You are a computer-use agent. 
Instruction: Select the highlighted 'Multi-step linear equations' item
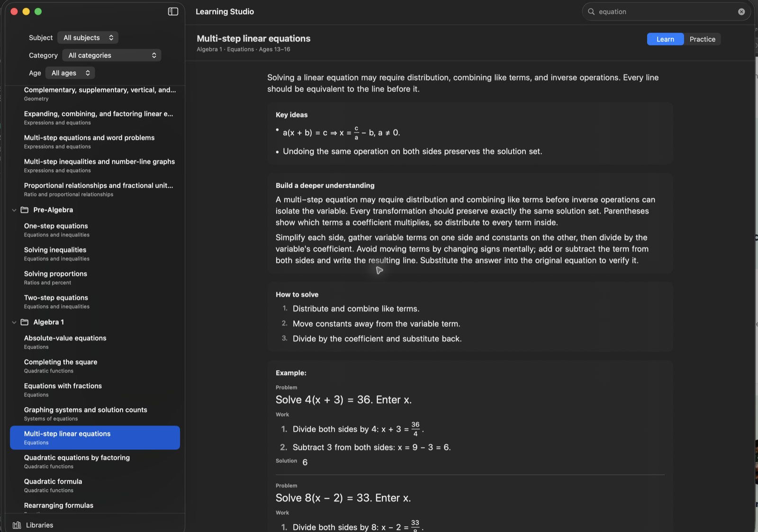coord(95,438)
